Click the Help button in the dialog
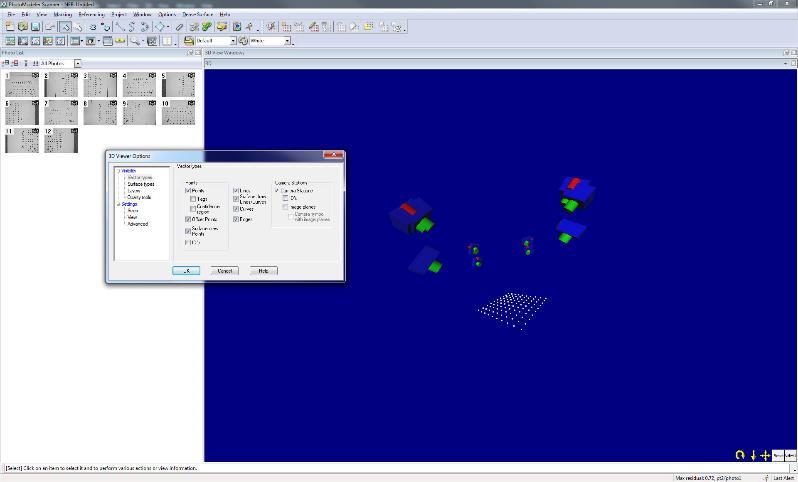 (x=264, y=271)
